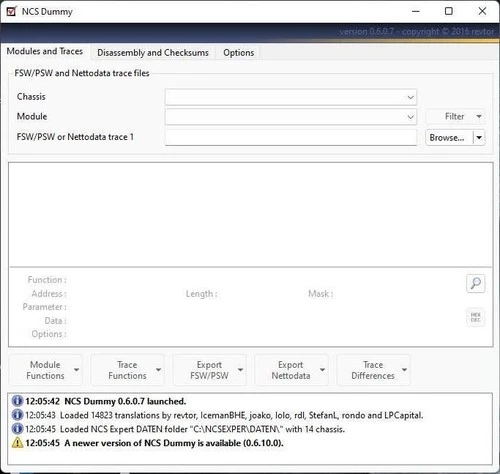Click the Export FSW/PSW button

(x=209, y=370)
